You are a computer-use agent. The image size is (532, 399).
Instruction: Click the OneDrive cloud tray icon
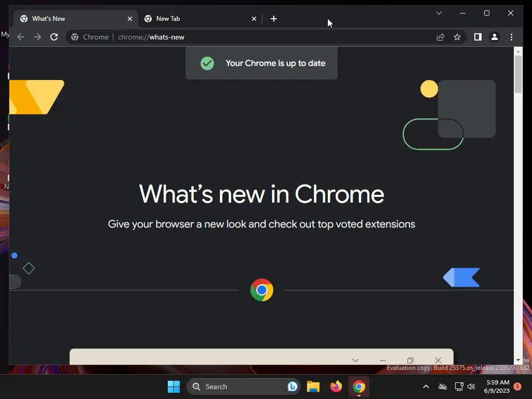(443, 387)
